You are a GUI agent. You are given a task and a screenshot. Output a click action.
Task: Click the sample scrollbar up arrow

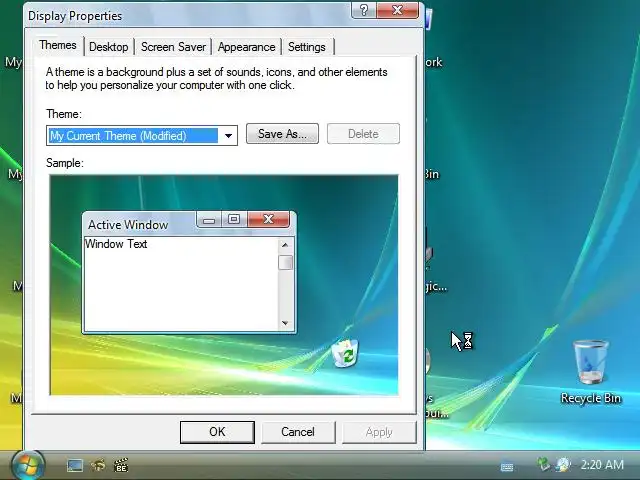285,245
